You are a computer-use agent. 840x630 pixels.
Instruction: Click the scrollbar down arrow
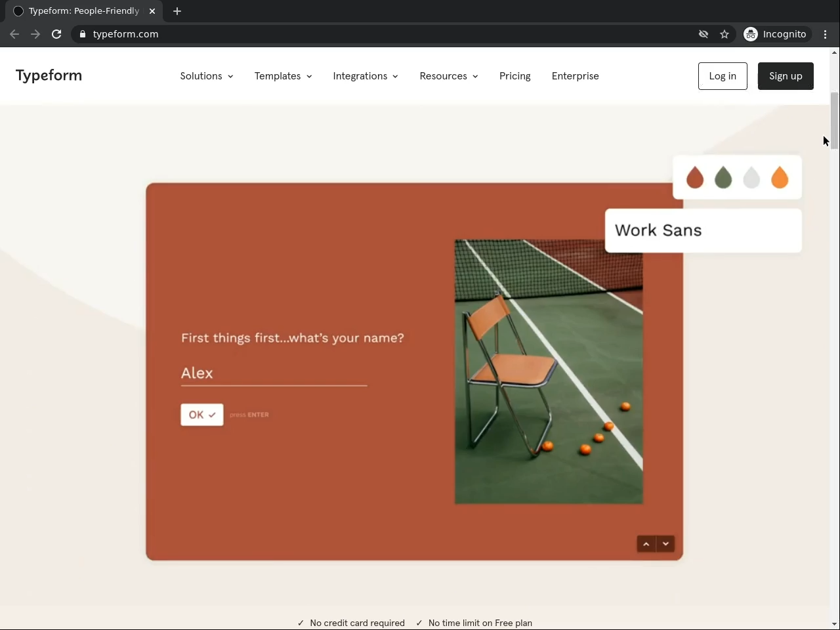pyautogui.click(x=835, y=624)
